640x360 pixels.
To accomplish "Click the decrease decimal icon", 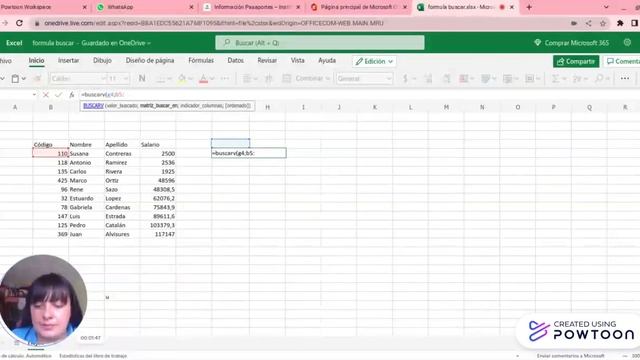I will (447, 78).
